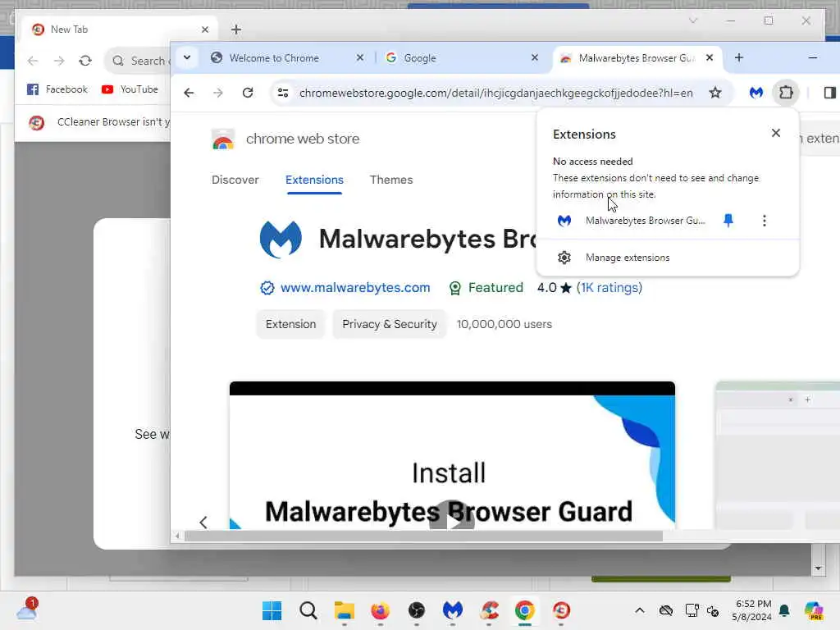Screen dimensions: 840x630
Task: Click left arrow of the horizontal scrollbar
Action: (177, 536)
